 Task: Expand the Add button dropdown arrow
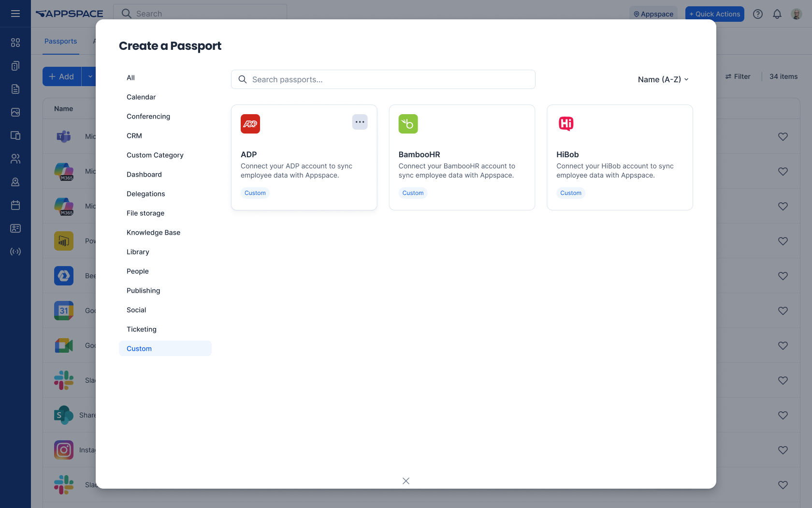point(90,76)
